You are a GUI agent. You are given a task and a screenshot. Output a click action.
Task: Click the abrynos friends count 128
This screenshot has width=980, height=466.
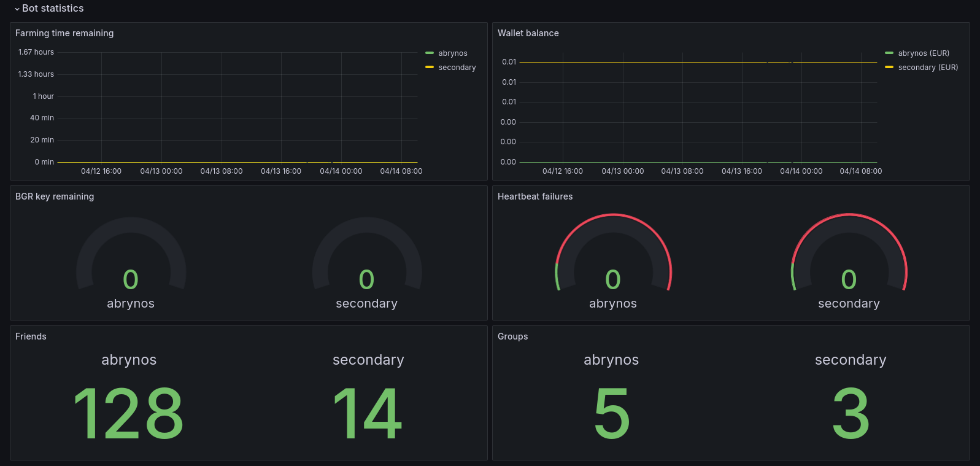click(128, 414)
